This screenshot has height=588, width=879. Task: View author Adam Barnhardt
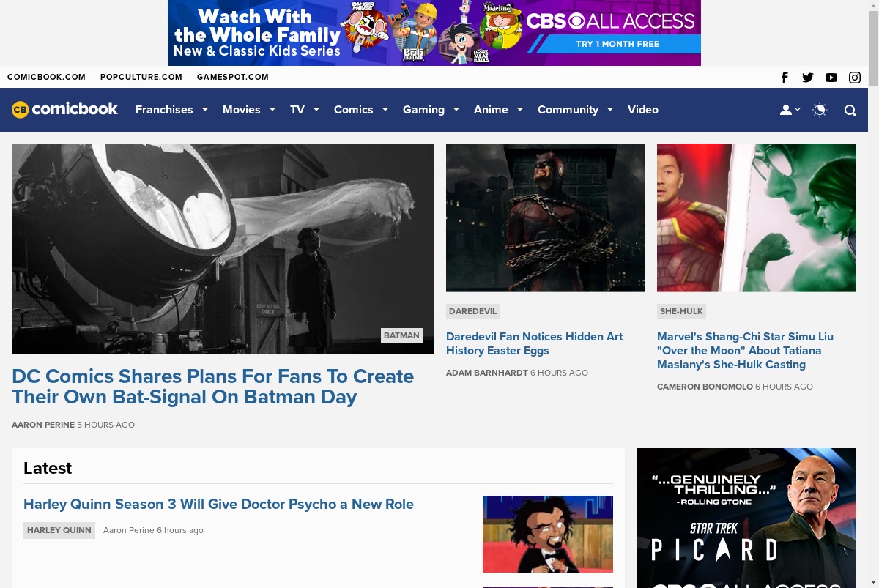click(487, 373)
